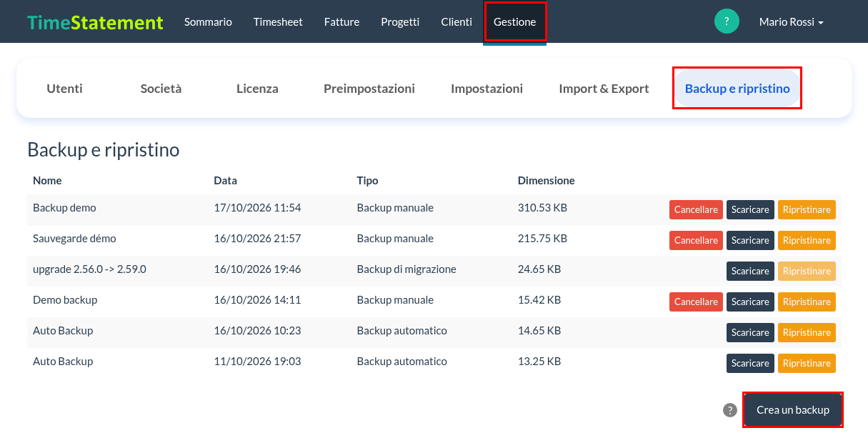Download the Backup demo file with Scaricare
Image resolution: width=868 pixels, height=443 pixels.
[750, 210]
